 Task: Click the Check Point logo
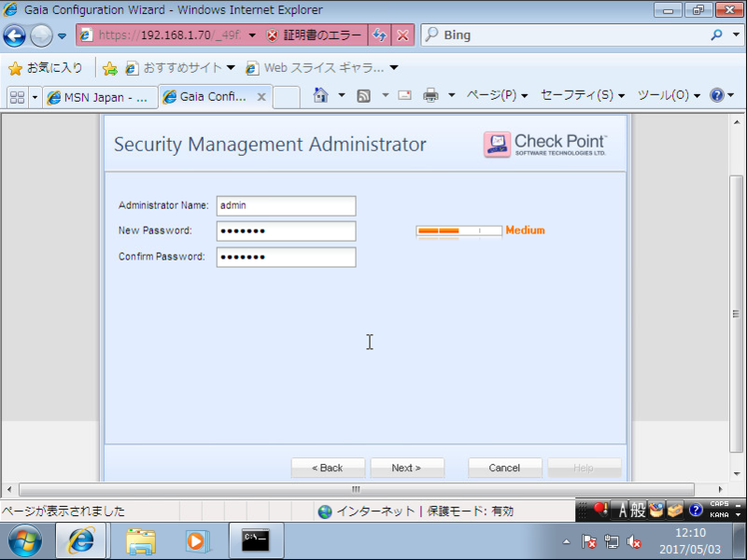pyautogui.click(x=545, y=145)
